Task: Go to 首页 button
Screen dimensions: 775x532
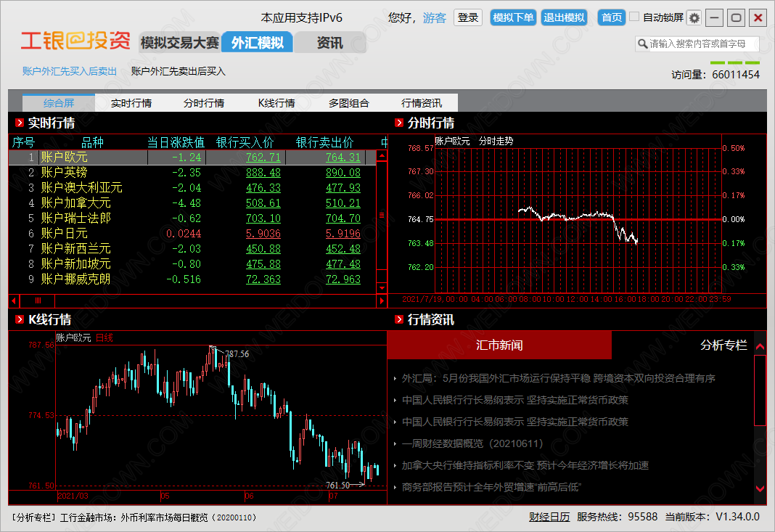Action: 612,18
